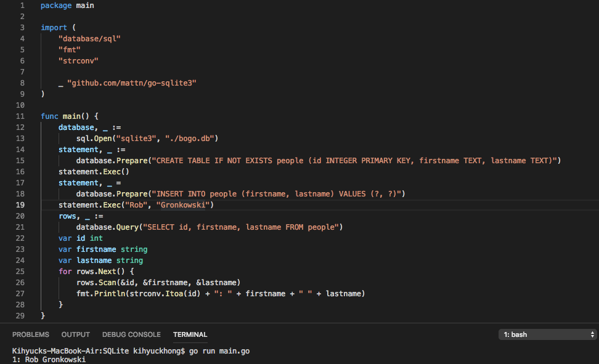The height and width of the screenshot is (364, 599).
Task: Click the go-sqlite3 import path
Action: 133,83
